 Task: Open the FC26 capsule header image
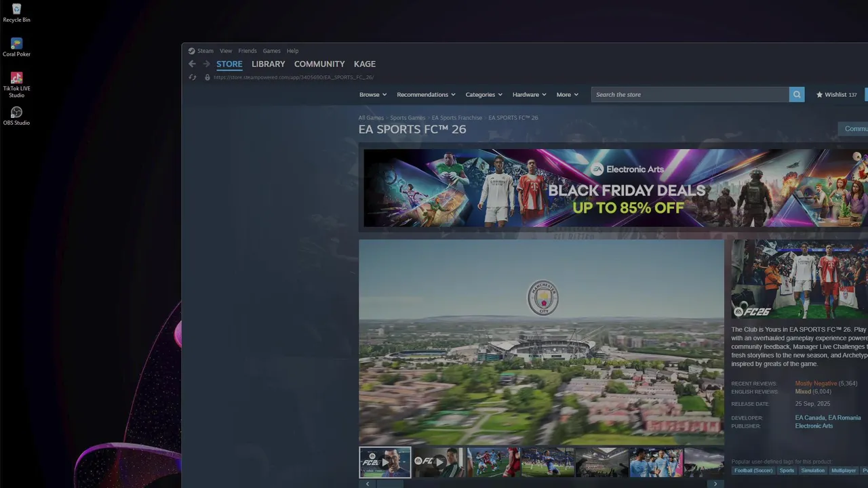tap(800, 279)
